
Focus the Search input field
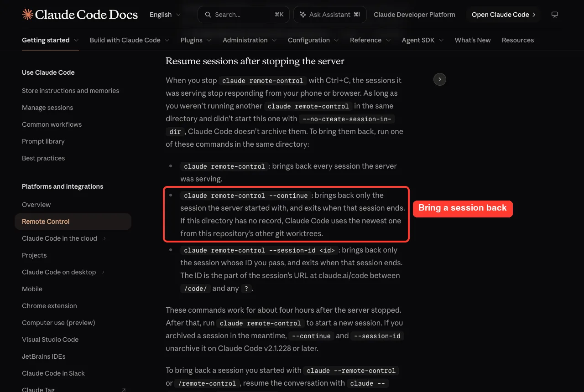click(x=244, y=15)
